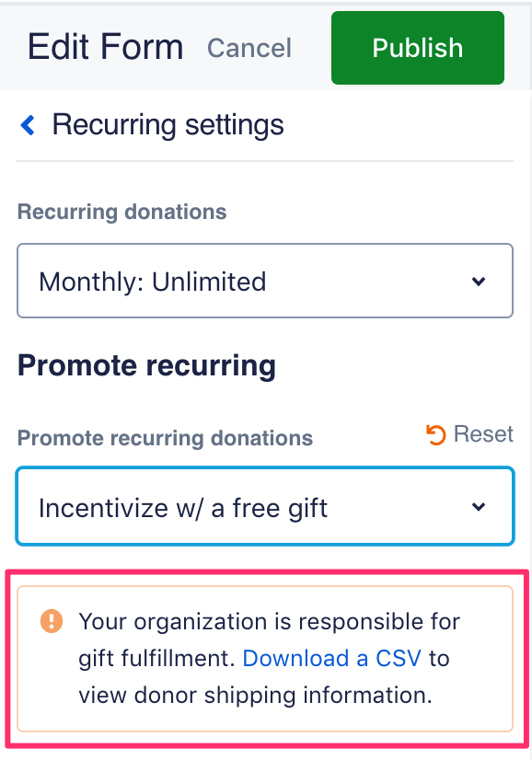Viewport: 532px width, 760px height.
Task: Click the gift fulfillment text in notice
Action: point(156,659)
